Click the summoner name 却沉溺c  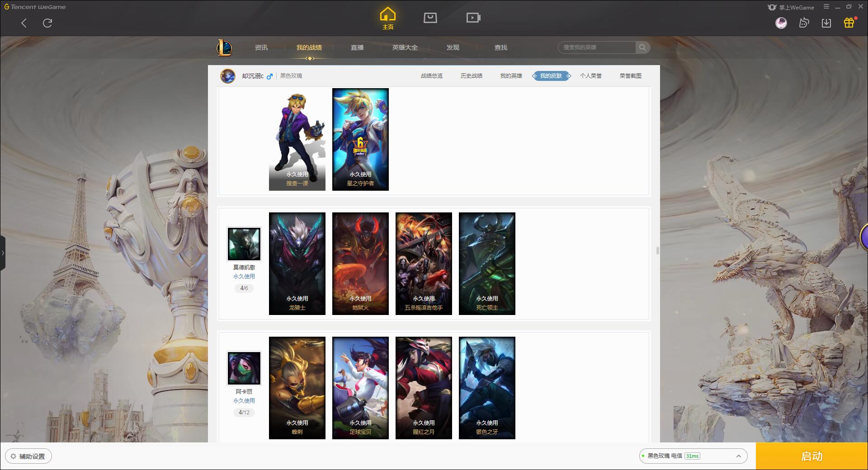(253, 76)
